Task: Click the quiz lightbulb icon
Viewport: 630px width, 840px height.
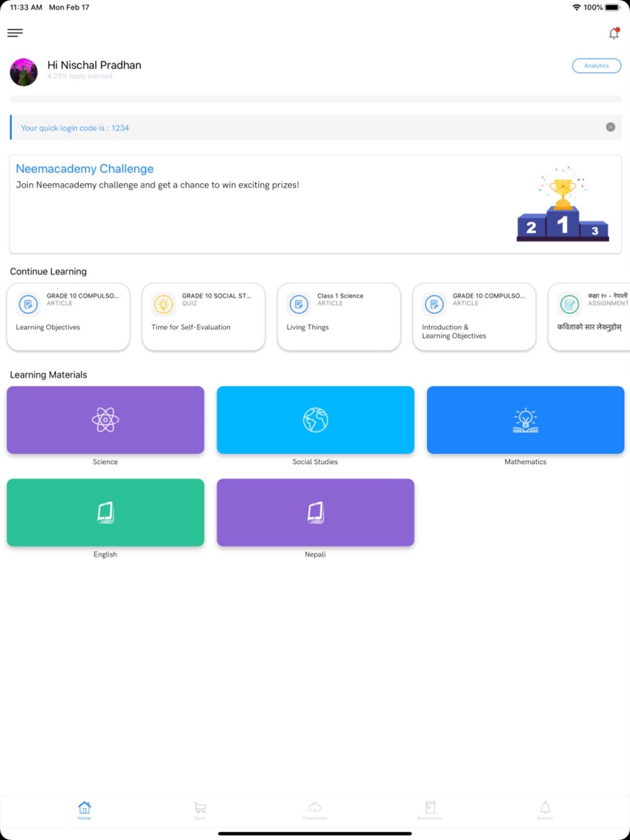Action: [x=164, y=304]
